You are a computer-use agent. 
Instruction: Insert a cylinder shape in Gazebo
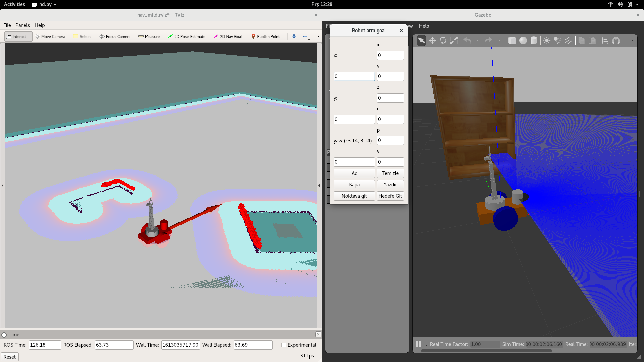(x=534, y=41)
